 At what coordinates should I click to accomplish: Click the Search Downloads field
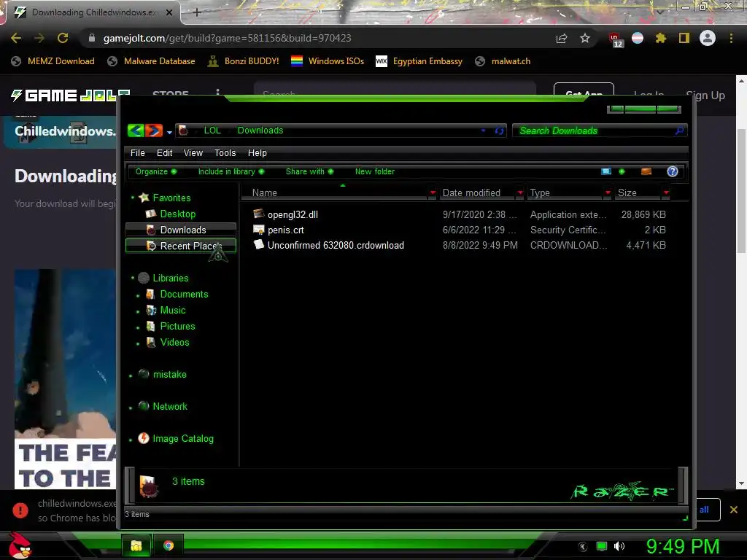[600, 131]
